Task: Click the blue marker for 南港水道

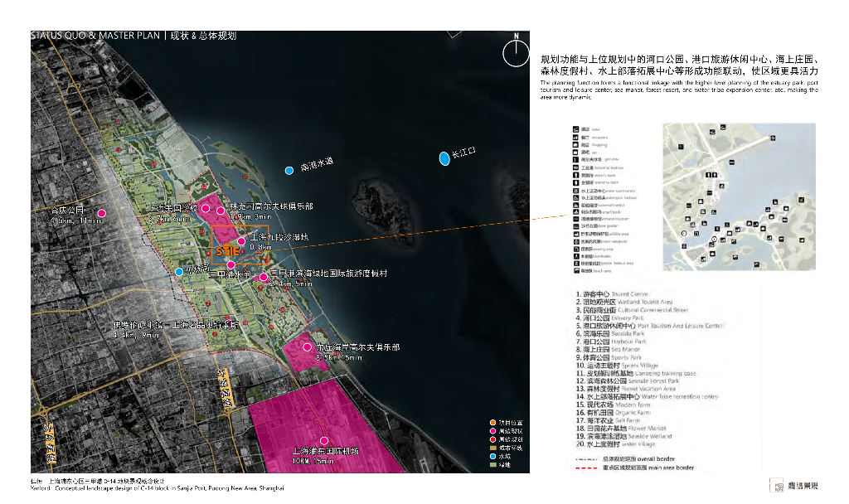Action: click(289, 171)
